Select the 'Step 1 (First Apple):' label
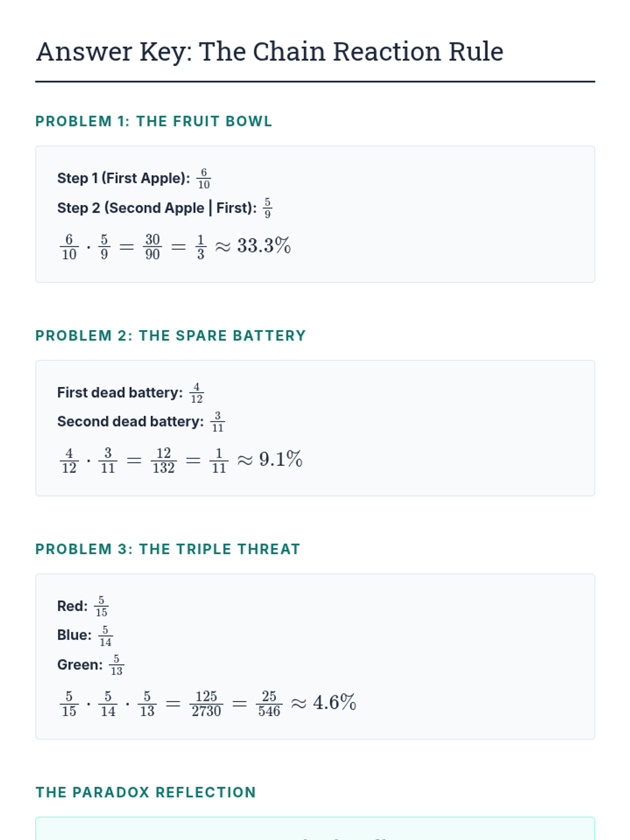Viewport: 630px width, 840px height. (123, 178)
